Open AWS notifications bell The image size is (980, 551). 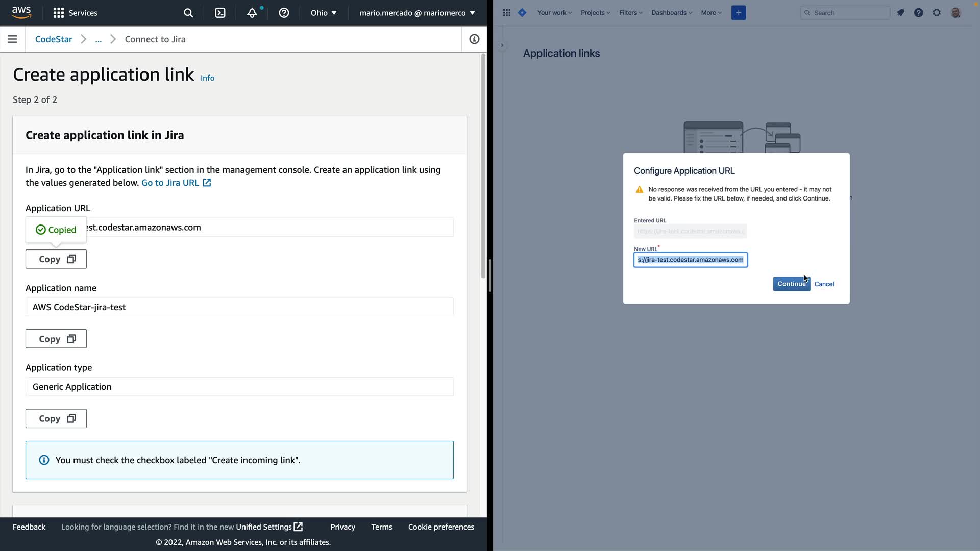[252, 13]
